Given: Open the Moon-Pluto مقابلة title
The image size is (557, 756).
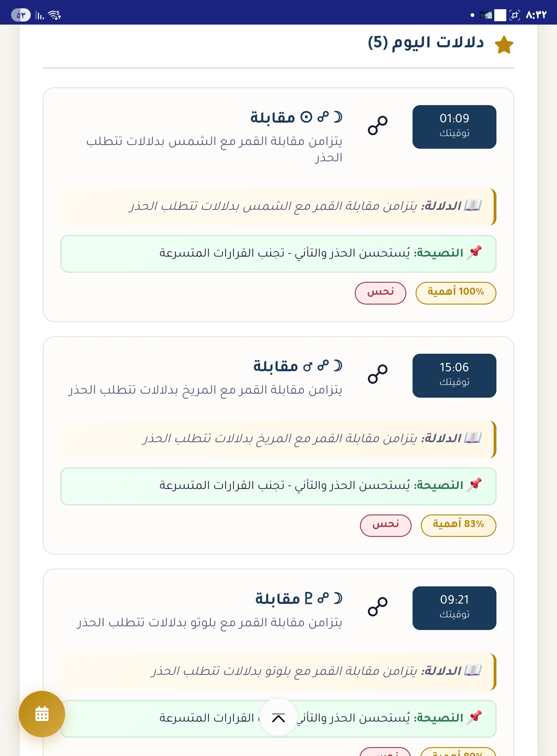Looking at the screenshot, I should click(x=298, y=599).
